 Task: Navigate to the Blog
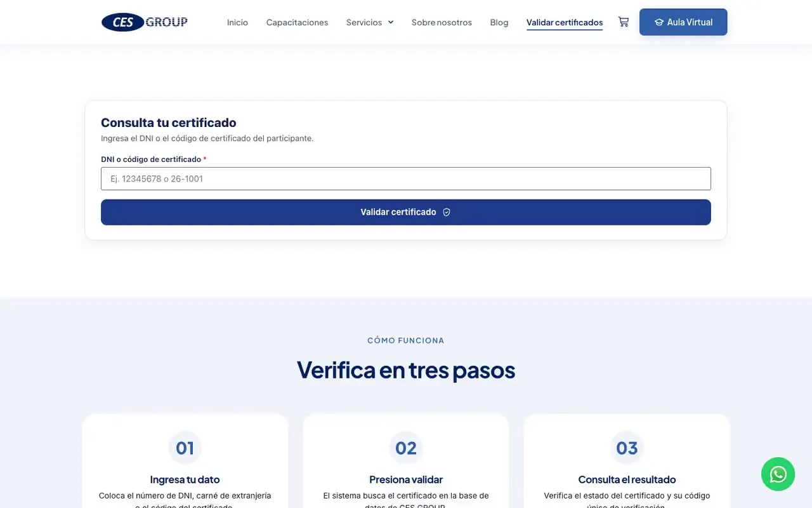pos(499,22)
